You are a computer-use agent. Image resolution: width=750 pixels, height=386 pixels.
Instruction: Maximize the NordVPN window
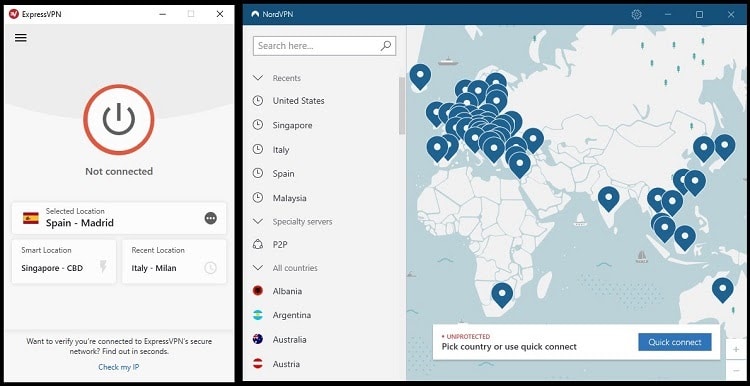[699, 15]
